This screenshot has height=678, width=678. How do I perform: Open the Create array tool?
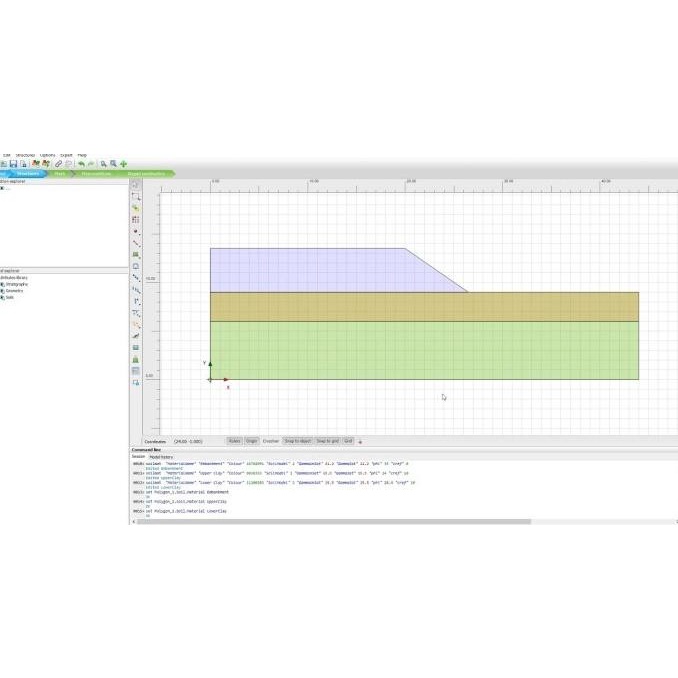coord(136,220)
